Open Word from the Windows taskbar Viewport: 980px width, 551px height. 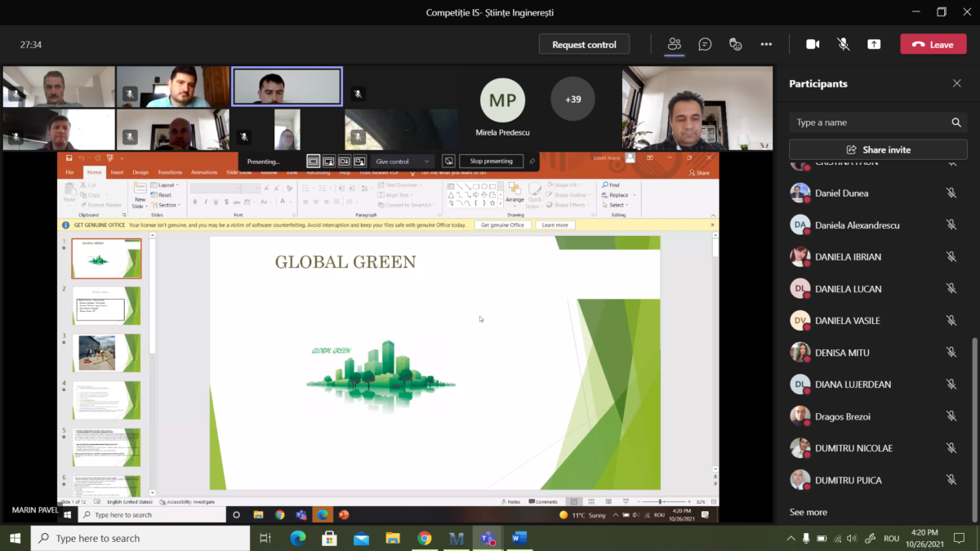click(x=519, y=538)
